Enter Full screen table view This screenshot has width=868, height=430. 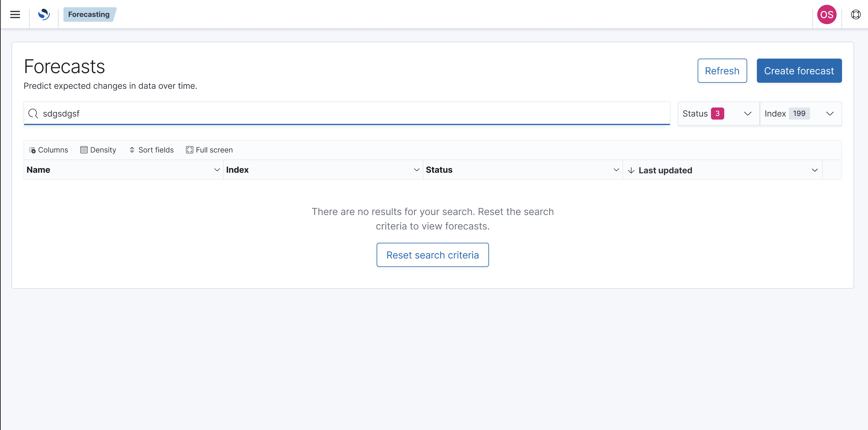(209, 149)
